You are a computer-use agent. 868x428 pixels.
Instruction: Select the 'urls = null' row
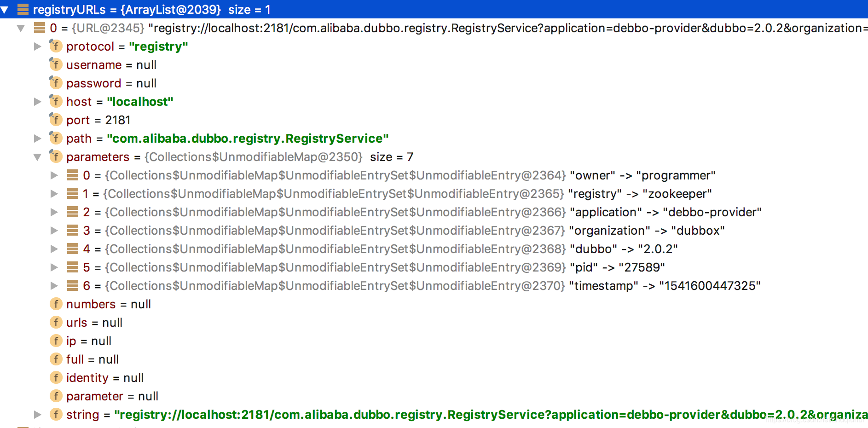94,323
